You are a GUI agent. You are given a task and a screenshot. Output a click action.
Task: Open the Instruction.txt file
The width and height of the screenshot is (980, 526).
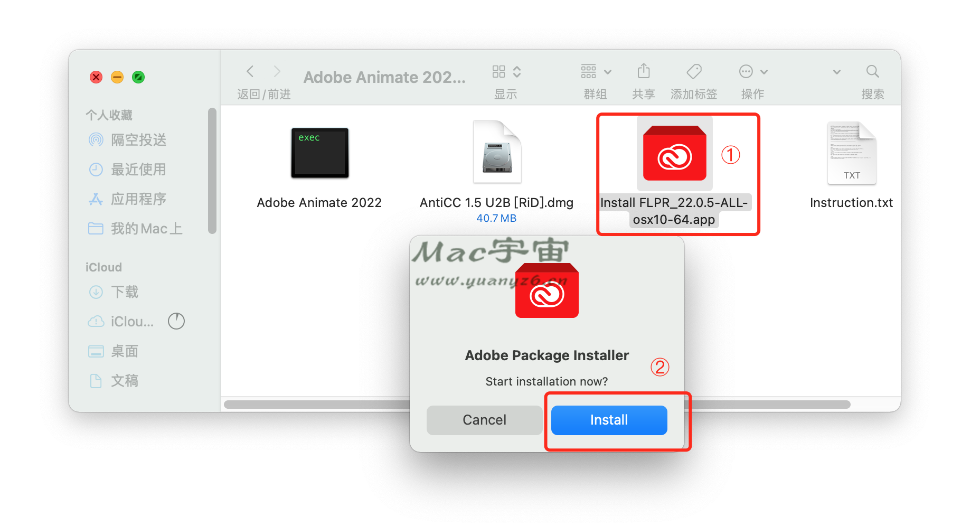tap(851, 153)
